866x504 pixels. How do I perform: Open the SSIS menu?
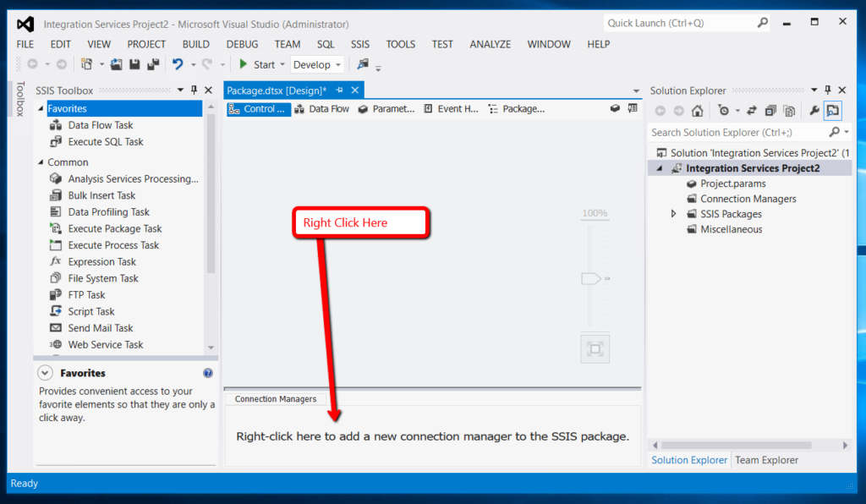tap(359, 44)
